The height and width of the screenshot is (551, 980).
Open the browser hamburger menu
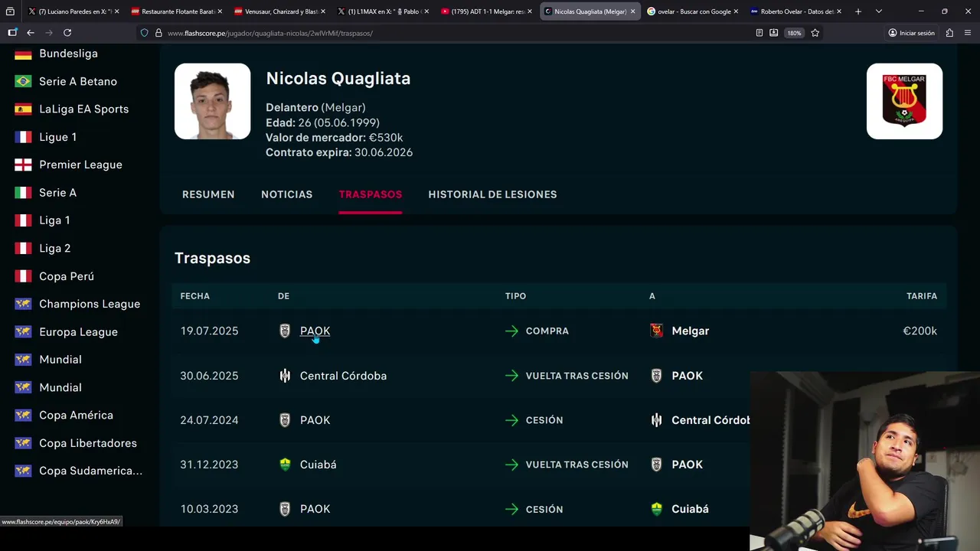(x=968, y=33)
